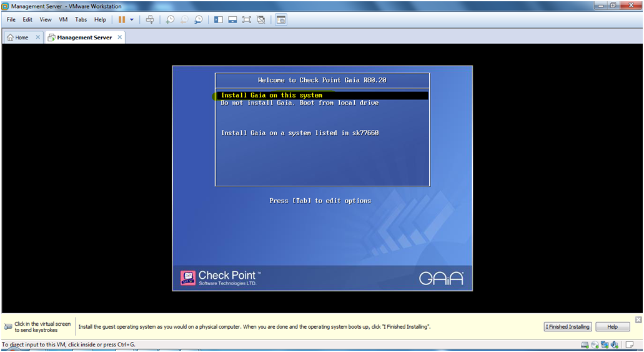Minimize the VMware Workstation window
644x352 pixels.
[x=602, y=6]
